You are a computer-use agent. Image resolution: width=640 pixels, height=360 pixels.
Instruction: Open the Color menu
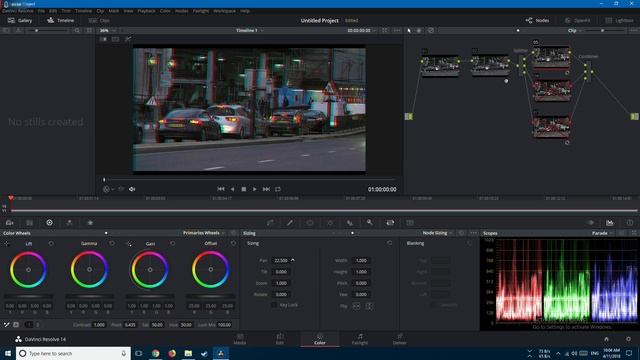pos(165,11)
